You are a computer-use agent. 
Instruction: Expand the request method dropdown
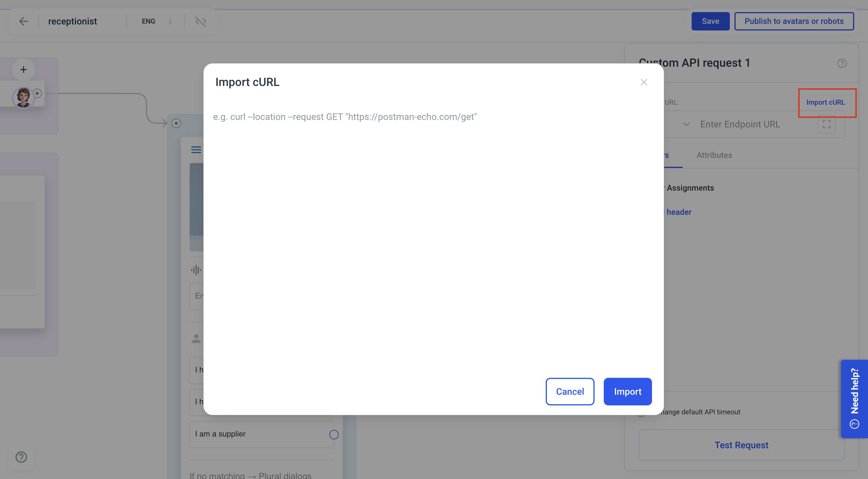point(686,124)
